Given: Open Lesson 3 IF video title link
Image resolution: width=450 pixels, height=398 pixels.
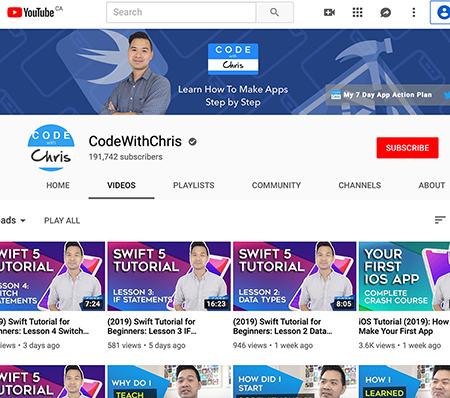Looking at the screenshot, I should point(152,326).
